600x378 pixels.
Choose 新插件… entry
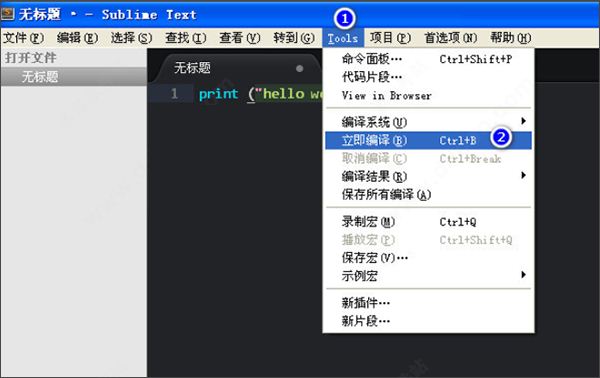[x=428, y=303]
